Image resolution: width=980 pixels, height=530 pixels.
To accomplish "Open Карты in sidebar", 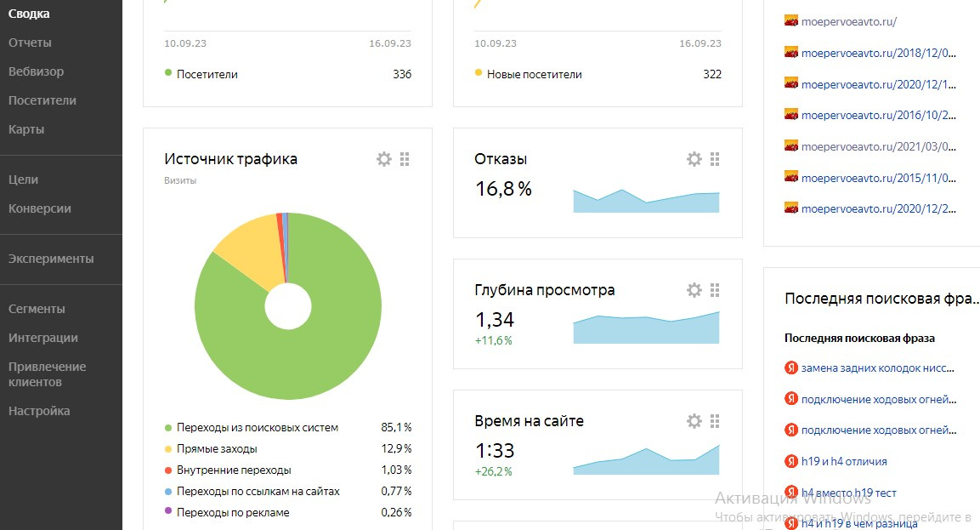I will click(x=26, y=129).
